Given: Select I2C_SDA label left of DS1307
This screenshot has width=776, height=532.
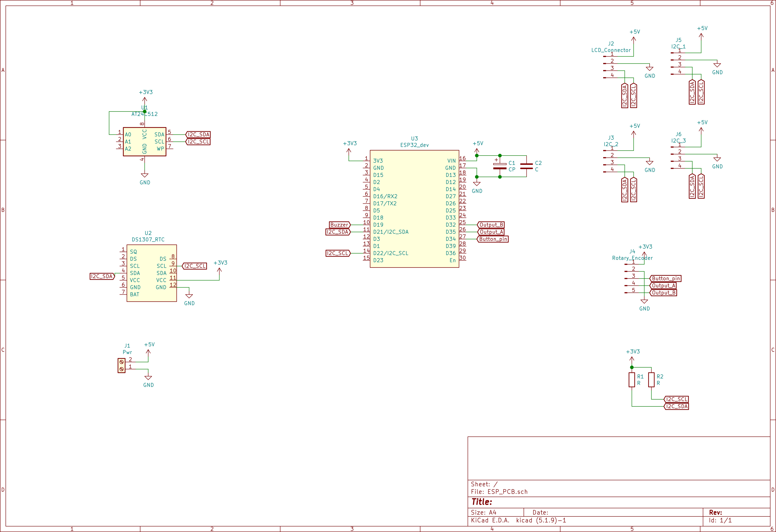Looking at the screenshot, I should (103, 276).
